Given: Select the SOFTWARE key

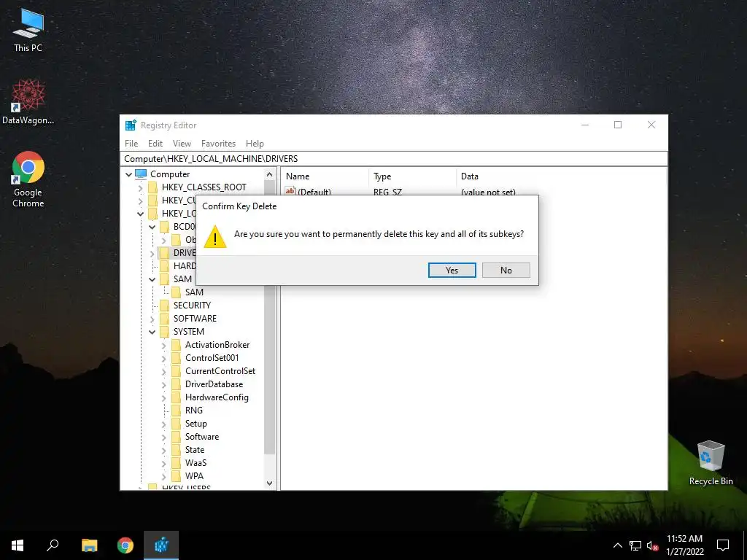Looking at the screenshot, I should 195,319.
